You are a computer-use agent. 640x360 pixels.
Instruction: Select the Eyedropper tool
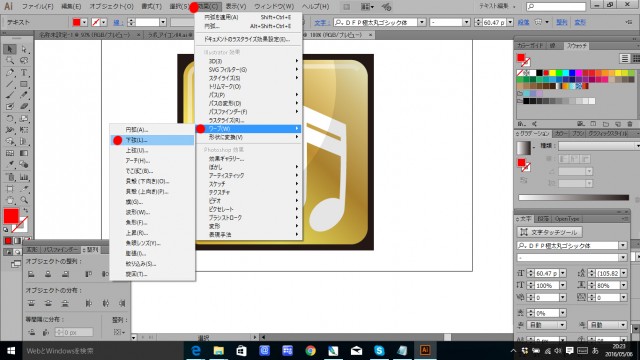(10, 164)
